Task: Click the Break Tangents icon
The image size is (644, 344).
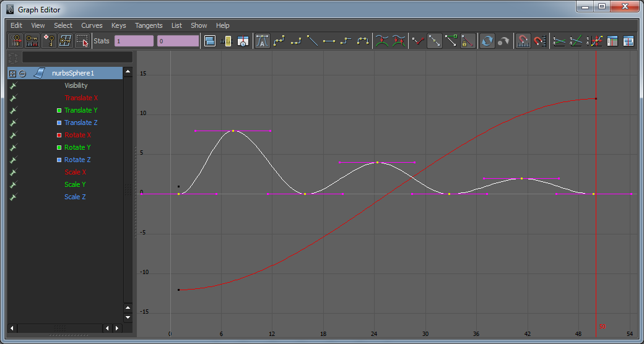Action: click(419, 41)
